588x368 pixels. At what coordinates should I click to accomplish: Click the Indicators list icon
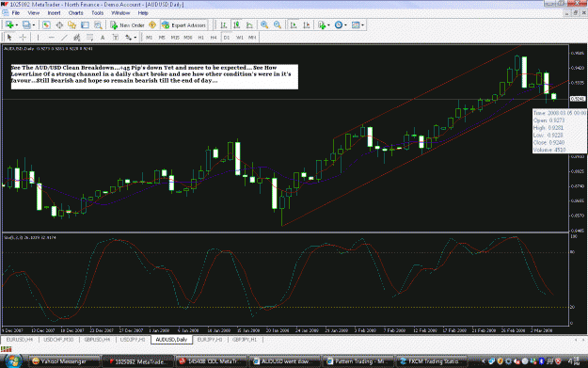[x=322, y=25]
